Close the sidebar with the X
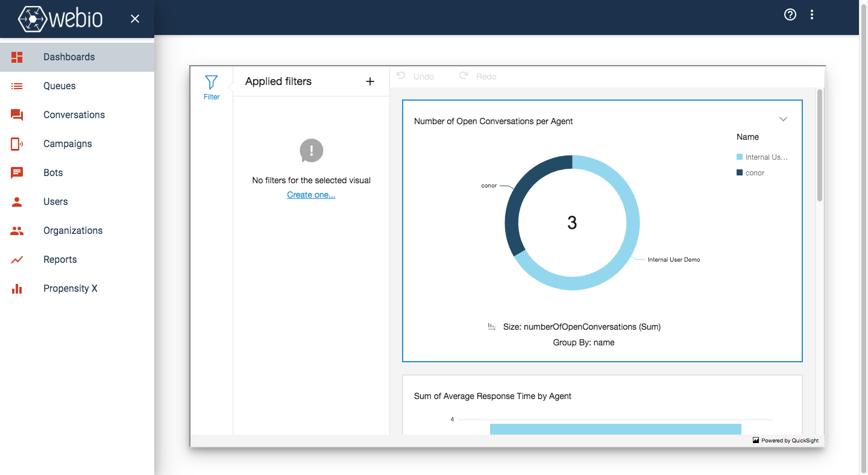 pos(135,19)
